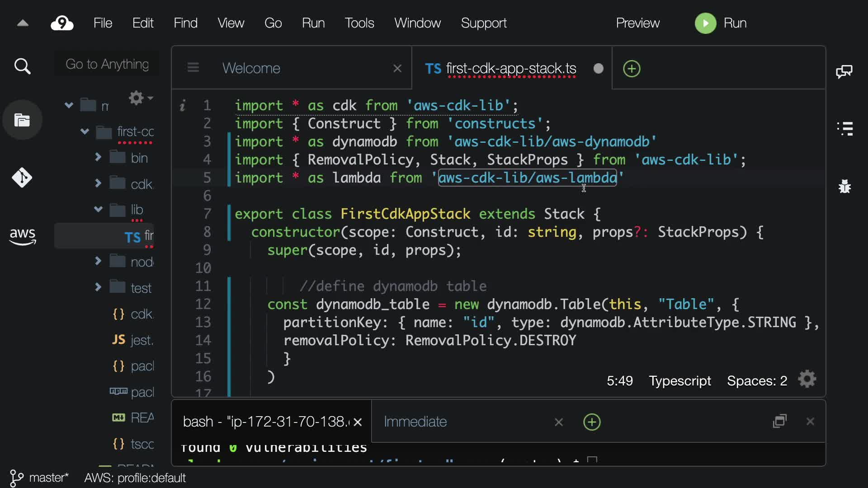Switch to the Welcome tab
The height and width of the screenshot is (488, 868).
tap(251, 68)
